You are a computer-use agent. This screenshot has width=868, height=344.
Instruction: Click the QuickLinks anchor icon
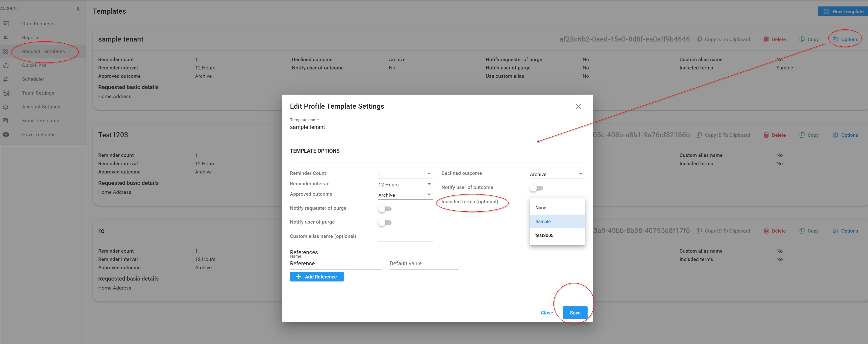[6, 66]
